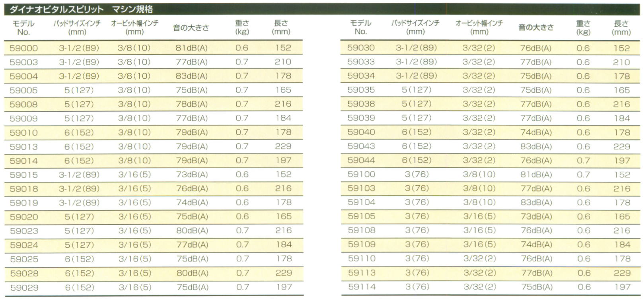This screenshot has width=644, height=301.
Task: Select model number 59033
Action: point(361,62)
